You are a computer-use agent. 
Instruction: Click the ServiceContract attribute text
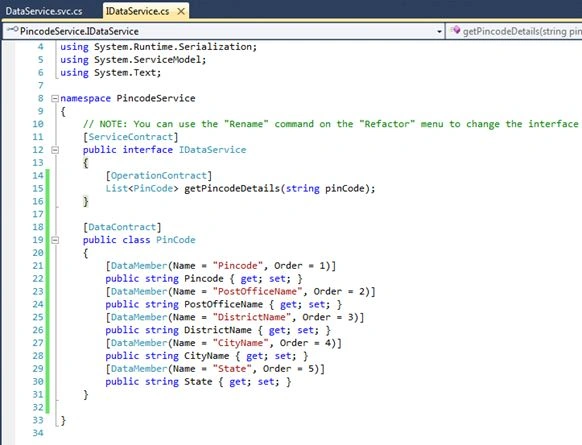tap(131, 137)
